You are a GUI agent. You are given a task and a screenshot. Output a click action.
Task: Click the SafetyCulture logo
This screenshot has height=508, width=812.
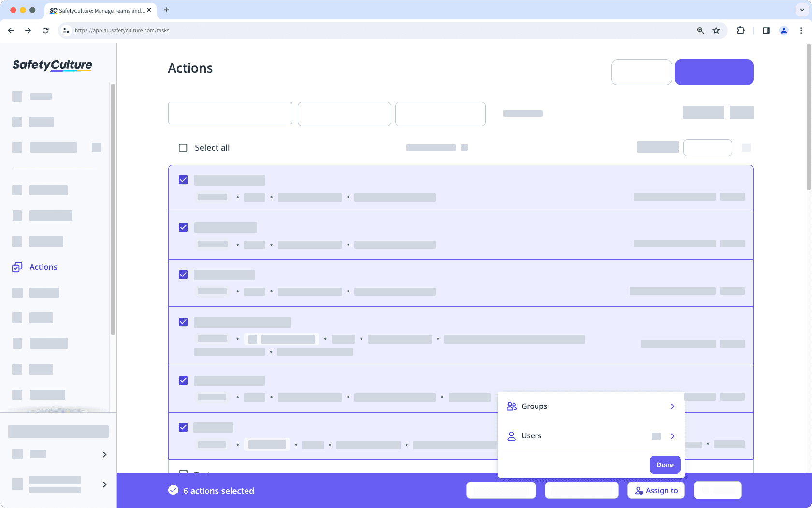tap(52, 65)
